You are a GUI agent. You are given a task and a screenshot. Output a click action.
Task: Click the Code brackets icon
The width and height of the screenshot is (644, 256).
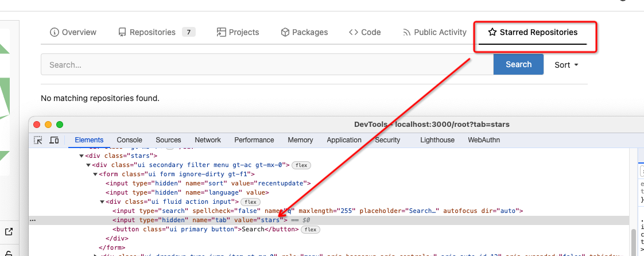click(354, 32)
